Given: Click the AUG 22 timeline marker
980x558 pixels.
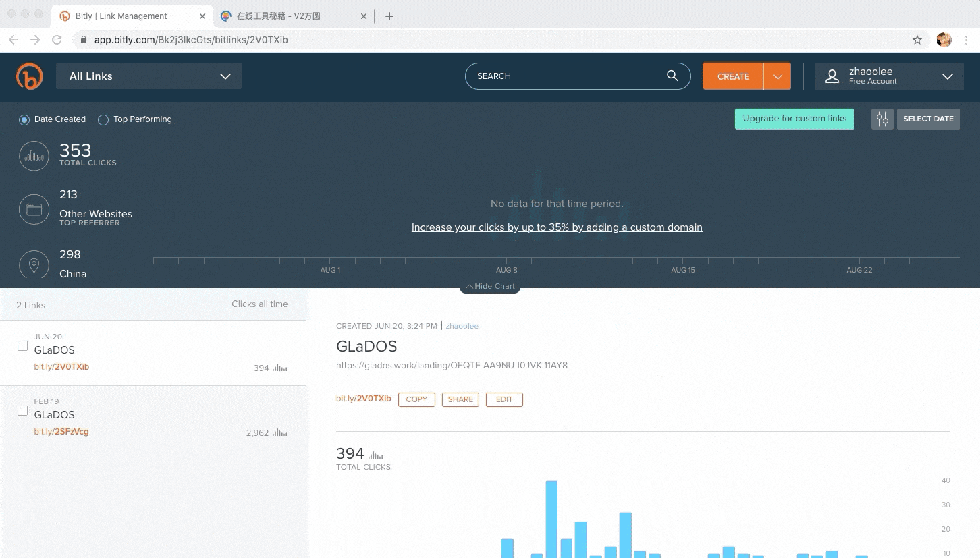Looking at the screenshot, I should tap(859, 270).
